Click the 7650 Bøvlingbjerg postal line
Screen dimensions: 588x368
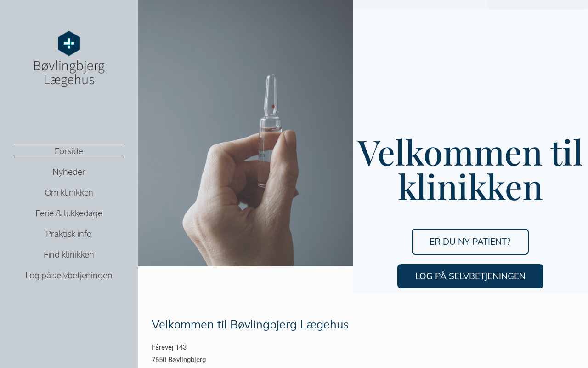[179, 360]
